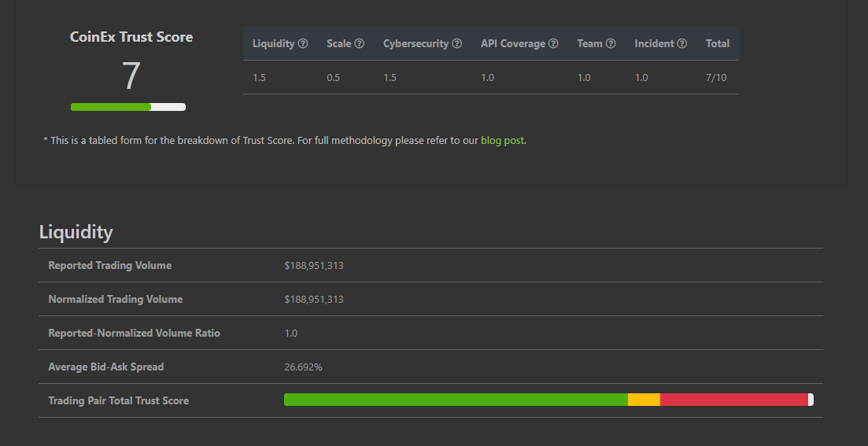Click the Cybersecurity help question-mark icon

456,43
